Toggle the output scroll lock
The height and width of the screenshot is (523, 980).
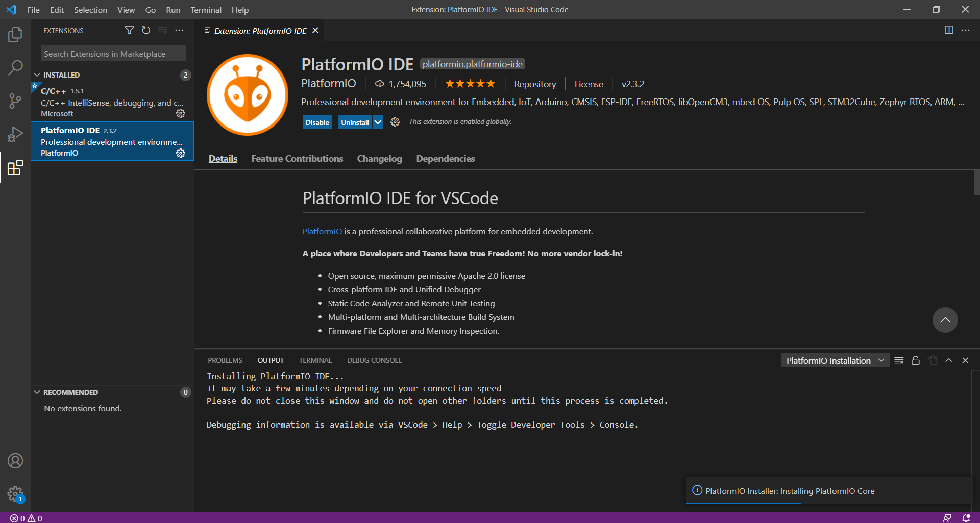tap(916, 360)
